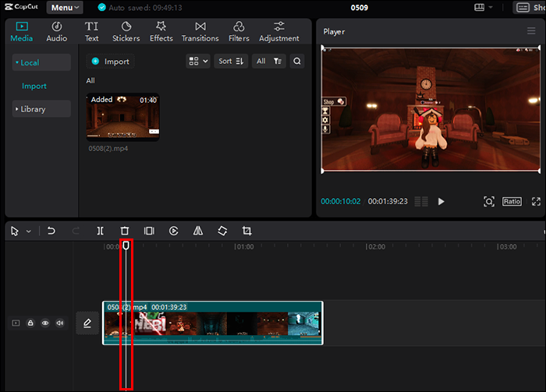Click the Freeze frame icon
Image resolution: width=546 pixels, height=392 pixels.
coord(149,231)
